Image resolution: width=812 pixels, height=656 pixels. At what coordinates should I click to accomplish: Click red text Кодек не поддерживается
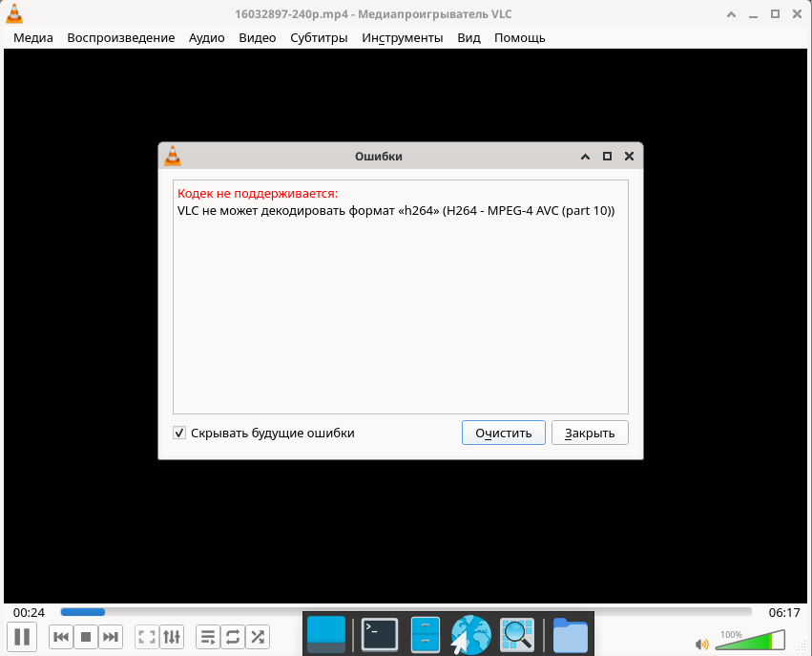pyautogui.click(x=258, y=193)
